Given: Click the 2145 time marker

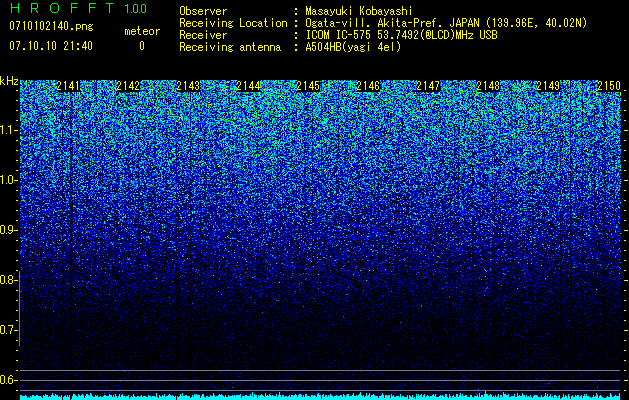Looking at the screenshot, I should (x=308, y=86).
